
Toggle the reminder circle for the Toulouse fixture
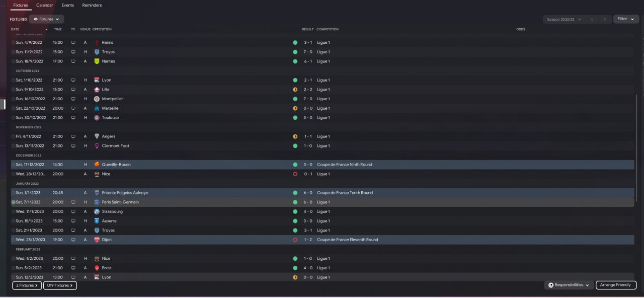14,118
